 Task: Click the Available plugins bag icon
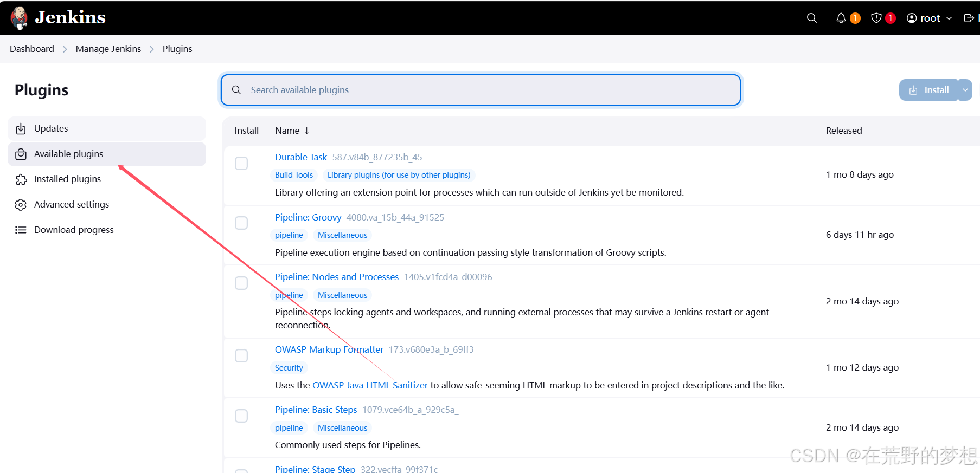21,154
